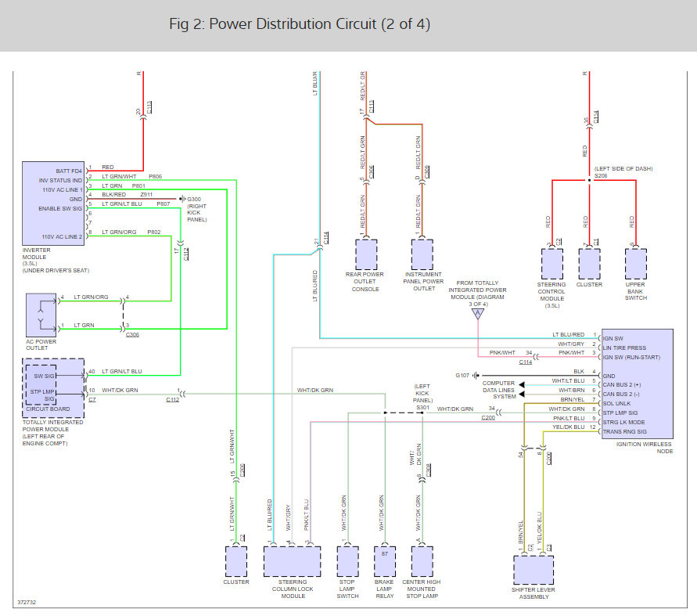
Task: Click the TRANS RNG SIG pin label
Action: pyautogui.click(x=624, y=431)
